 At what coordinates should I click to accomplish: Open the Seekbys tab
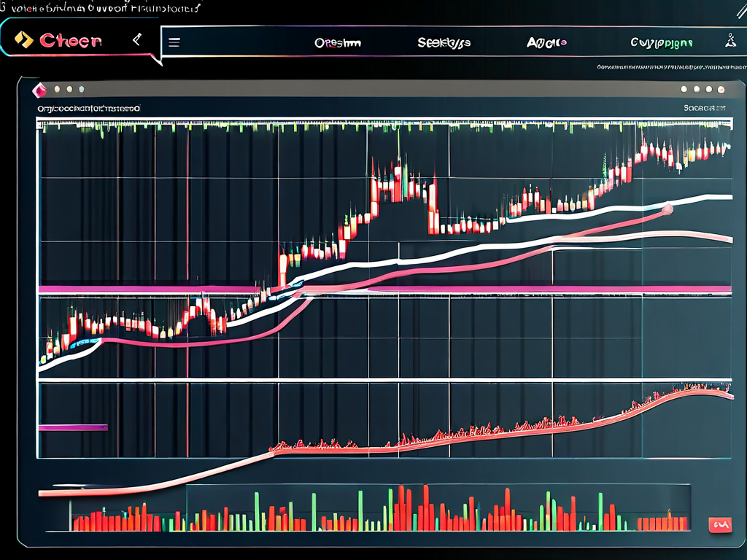(444, 43)
